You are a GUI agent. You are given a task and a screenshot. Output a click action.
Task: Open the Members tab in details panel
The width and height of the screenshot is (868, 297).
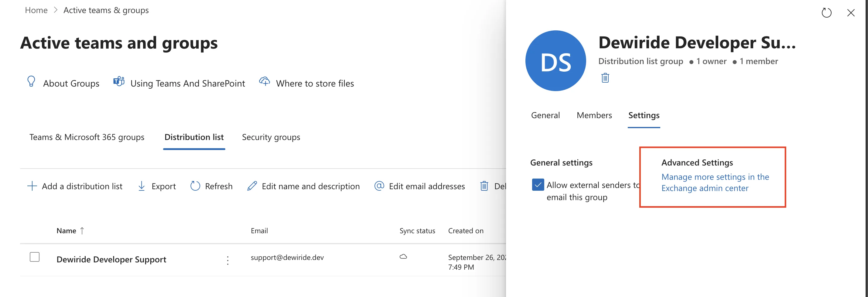[x=594, y=115]
